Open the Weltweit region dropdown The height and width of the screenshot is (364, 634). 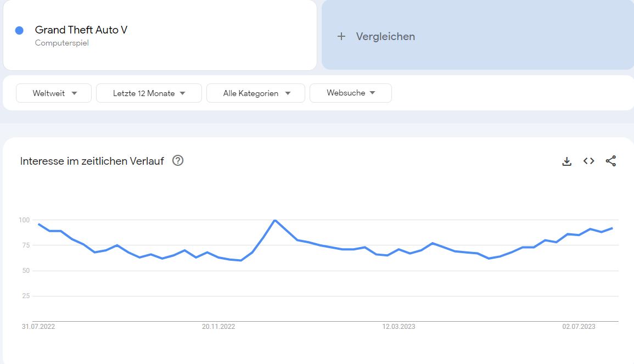coord(54,93)
